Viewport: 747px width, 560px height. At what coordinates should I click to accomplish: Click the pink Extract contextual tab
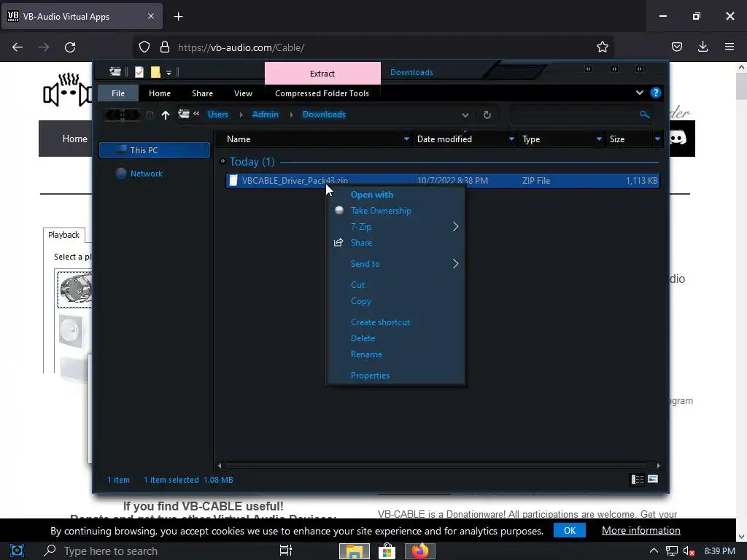coord(322,74)
